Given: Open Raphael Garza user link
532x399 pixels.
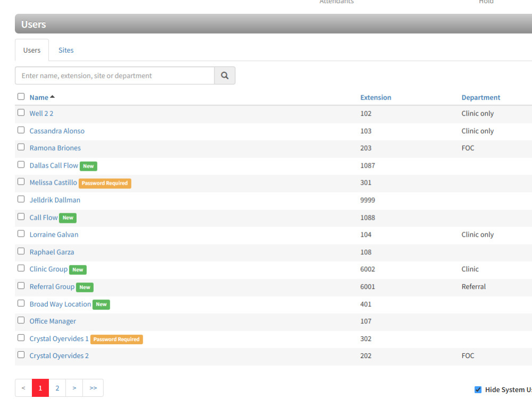Looking at the screenshot, I should click(x=52, y=252).
